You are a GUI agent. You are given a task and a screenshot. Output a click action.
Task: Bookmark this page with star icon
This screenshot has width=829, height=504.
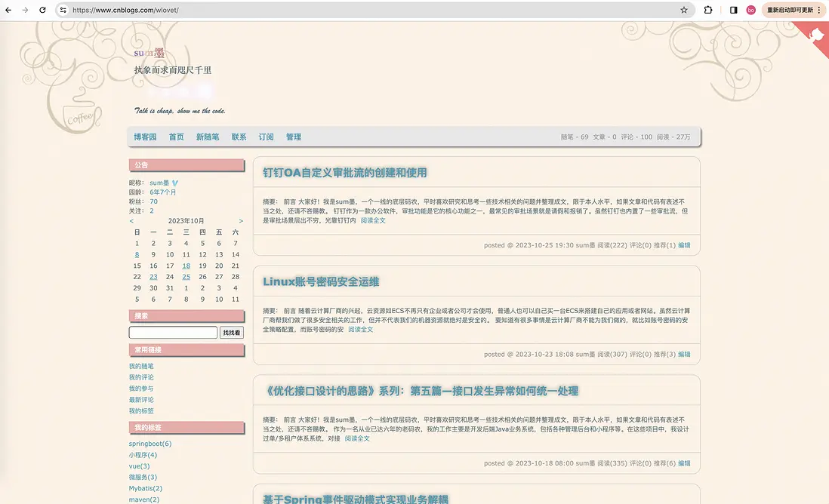click(683, 10)
